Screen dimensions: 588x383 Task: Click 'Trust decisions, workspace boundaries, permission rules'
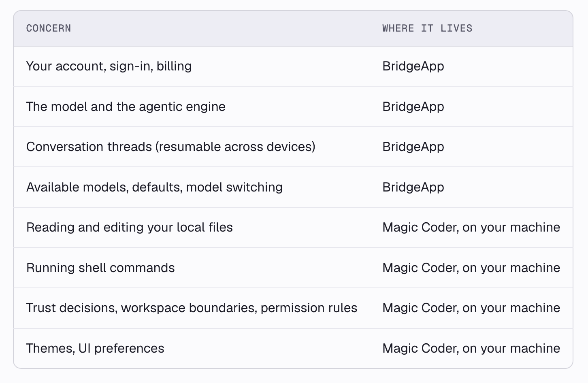(x=192, y=308)
